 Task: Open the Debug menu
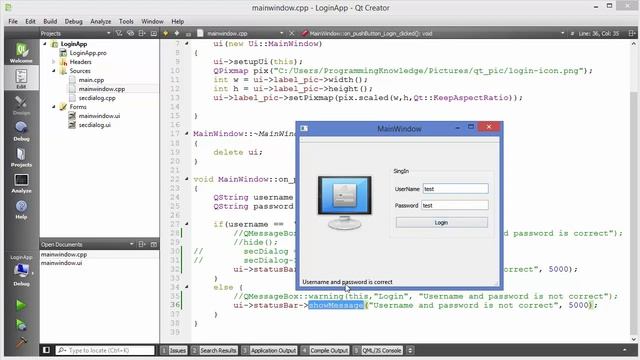(73, 21)
